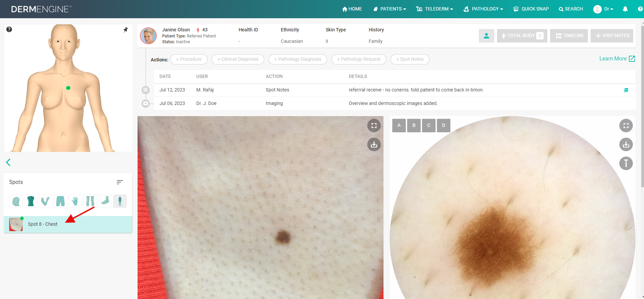
Task: Select the Jul 06, 2023 Imaging row
Action: point(395,104)
